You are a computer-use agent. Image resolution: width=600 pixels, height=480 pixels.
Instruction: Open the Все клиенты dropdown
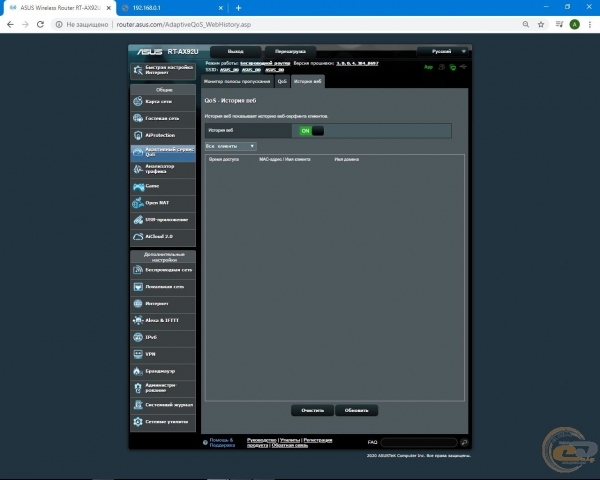click(230, 146)
